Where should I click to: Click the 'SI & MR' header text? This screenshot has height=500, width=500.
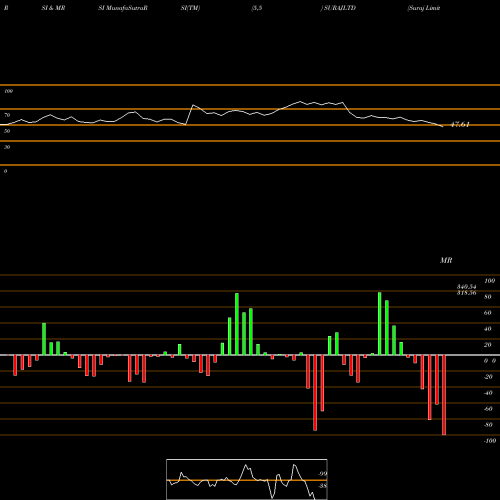pyautogui.click(x=53, y=8)
